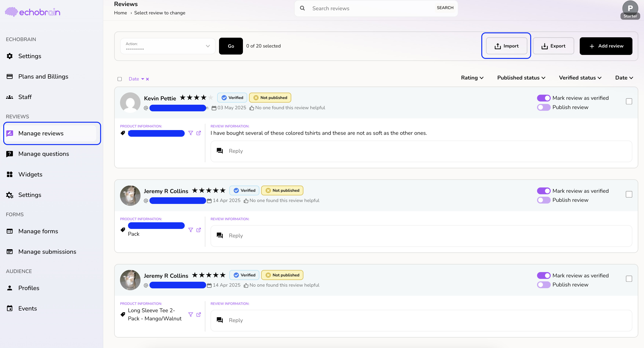Screen dimensions: 644x348
Task: Click the search magnifier icon
Action: pyautogui.click(x=302, y=8)
